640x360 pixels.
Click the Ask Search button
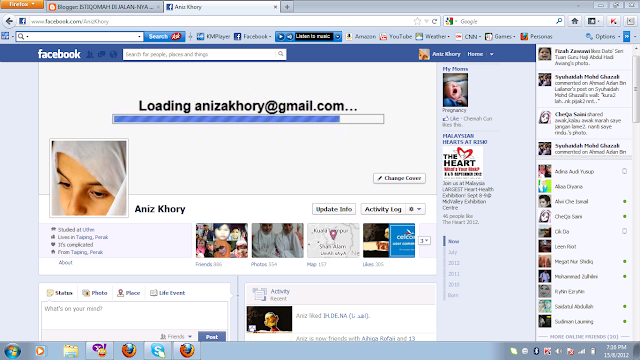coord(164,36)
